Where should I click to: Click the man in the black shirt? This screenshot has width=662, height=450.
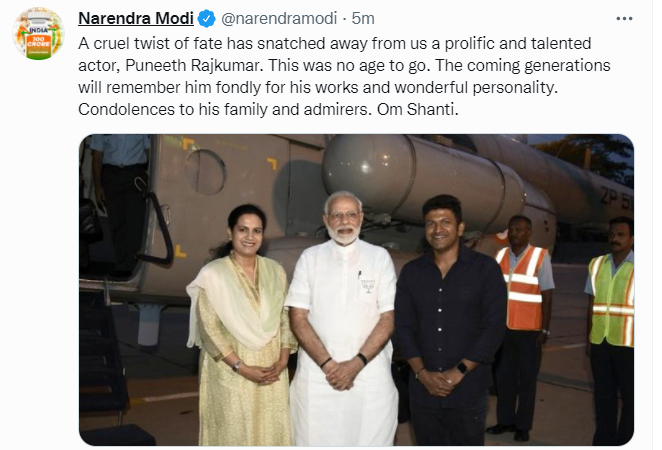[449, 330]
